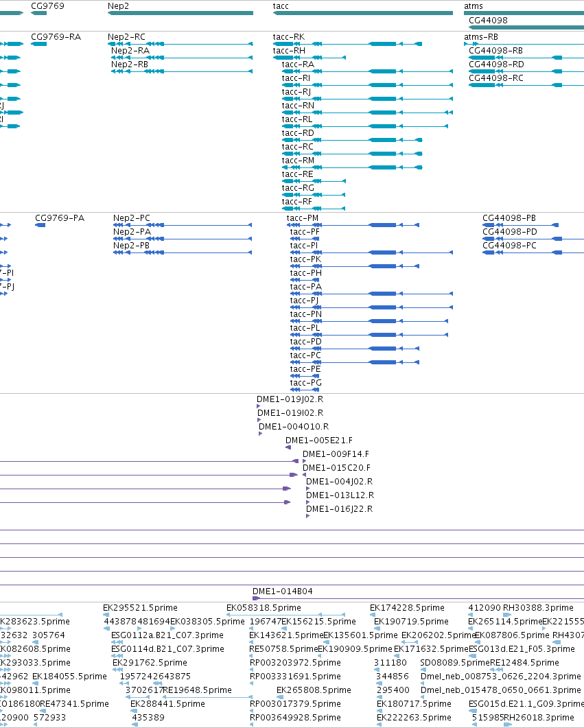Select the DME1-015C20.F feature label

pyautogui.click(x=336, y=467)
